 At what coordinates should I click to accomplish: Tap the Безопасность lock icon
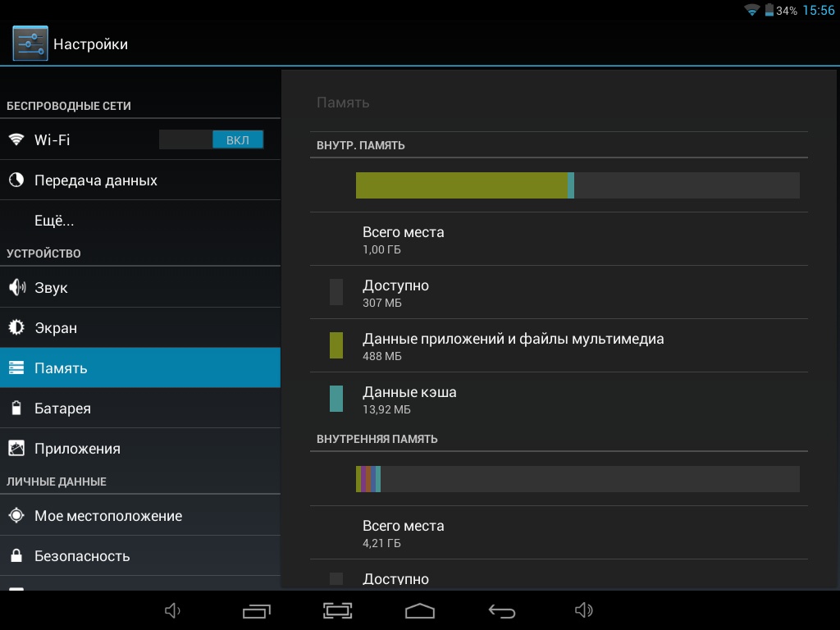[x=16, y=556]
